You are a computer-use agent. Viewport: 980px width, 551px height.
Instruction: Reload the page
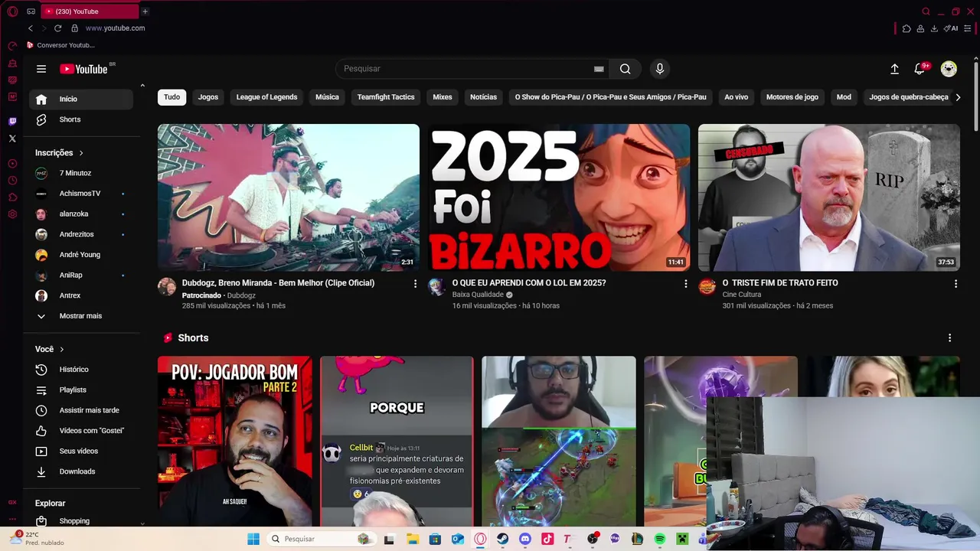point(57,28)
